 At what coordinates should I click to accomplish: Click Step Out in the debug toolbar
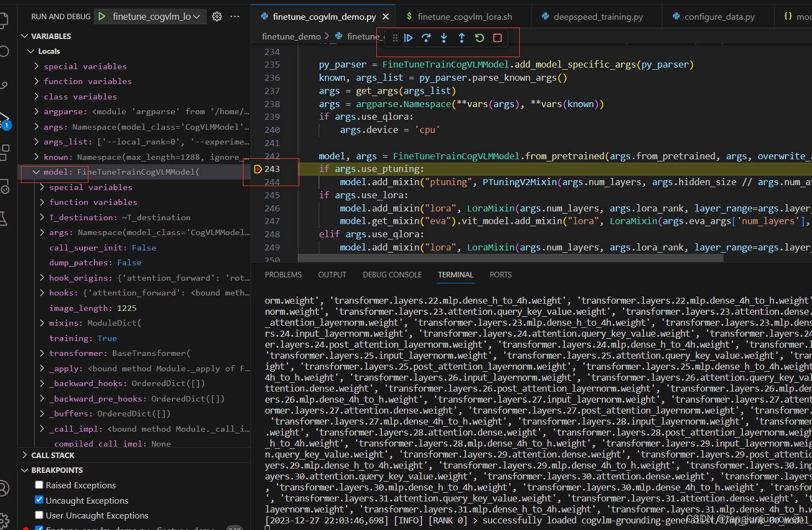461,38
